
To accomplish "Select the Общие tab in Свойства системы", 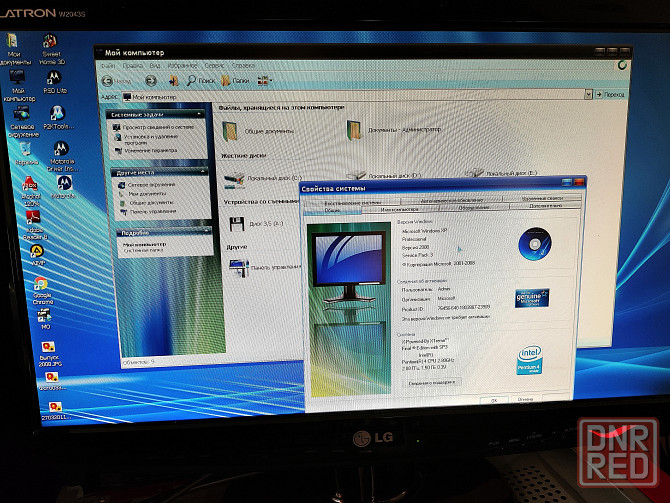I will click(332, 210).
